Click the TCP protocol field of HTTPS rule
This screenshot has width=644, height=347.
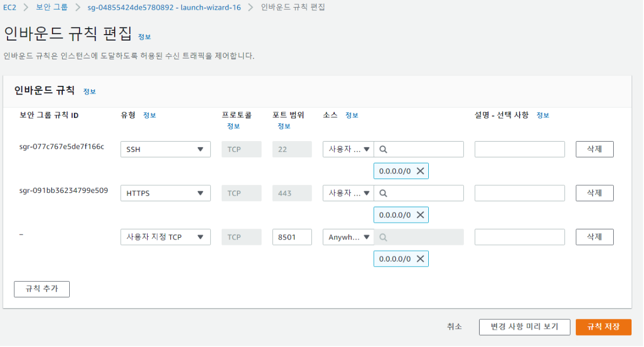click(x=242, y=193)
